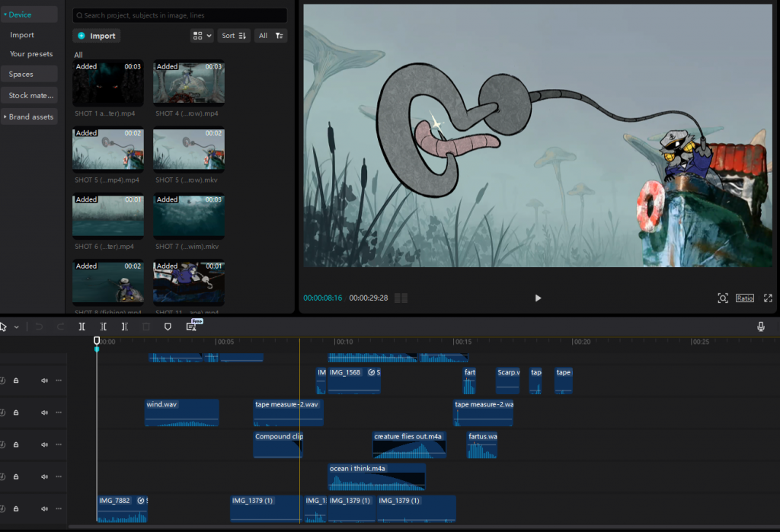The width and height of the screenshot is (780, 532).
Task: Lock the Compound clip track
Action: coord(16,444)
